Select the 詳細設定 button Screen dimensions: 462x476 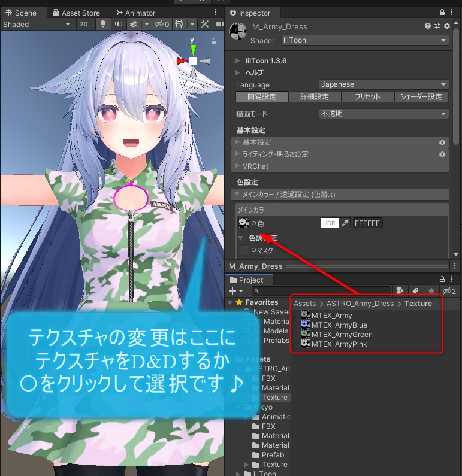click(x=315, y=96)
